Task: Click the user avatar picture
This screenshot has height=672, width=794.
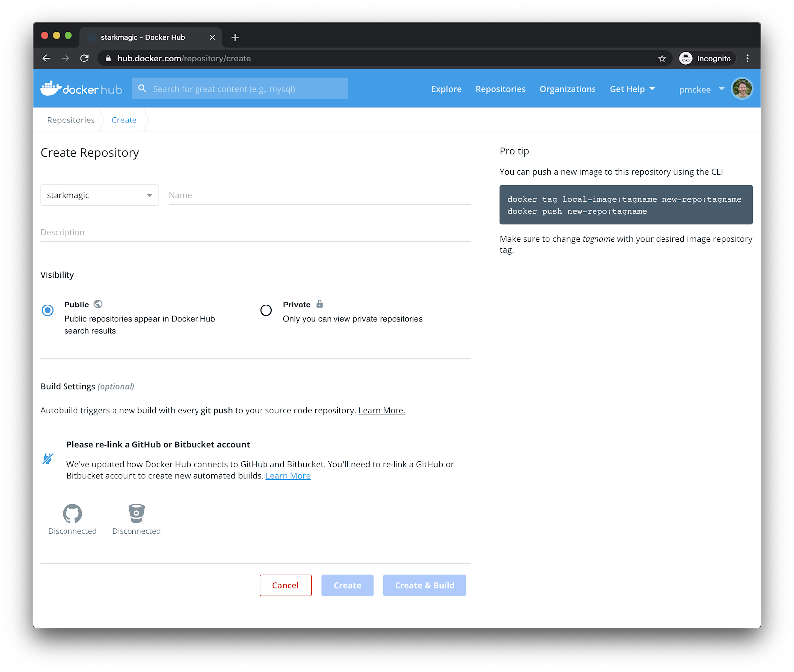Action: [x=742, y=89]
